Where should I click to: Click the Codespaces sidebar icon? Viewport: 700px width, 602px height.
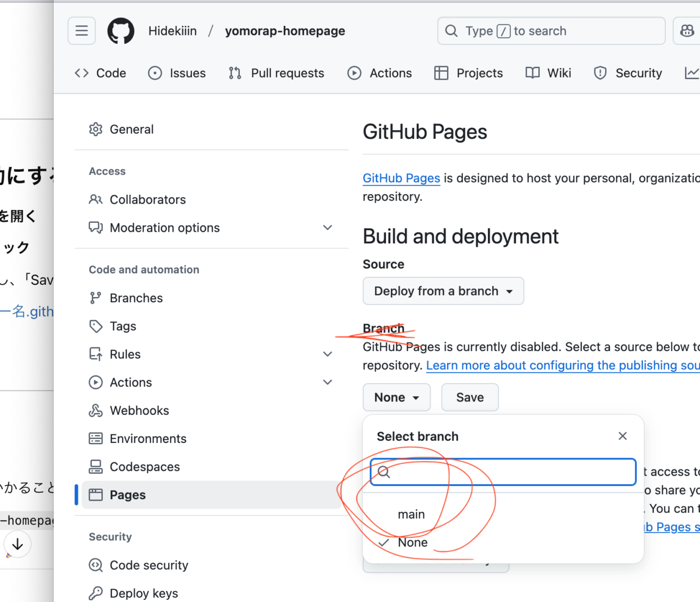coord(96,467)
